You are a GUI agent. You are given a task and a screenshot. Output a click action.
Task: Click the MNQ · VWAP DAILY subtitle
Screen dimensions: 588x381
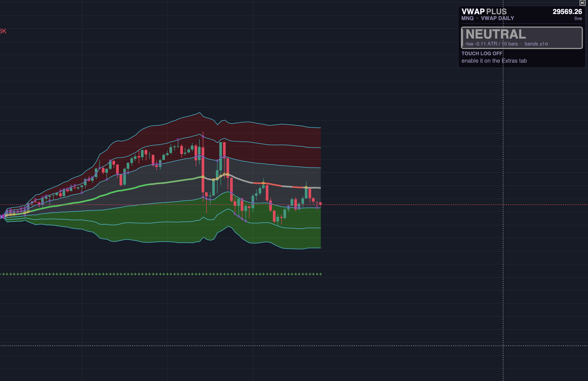tap(488, 18)
